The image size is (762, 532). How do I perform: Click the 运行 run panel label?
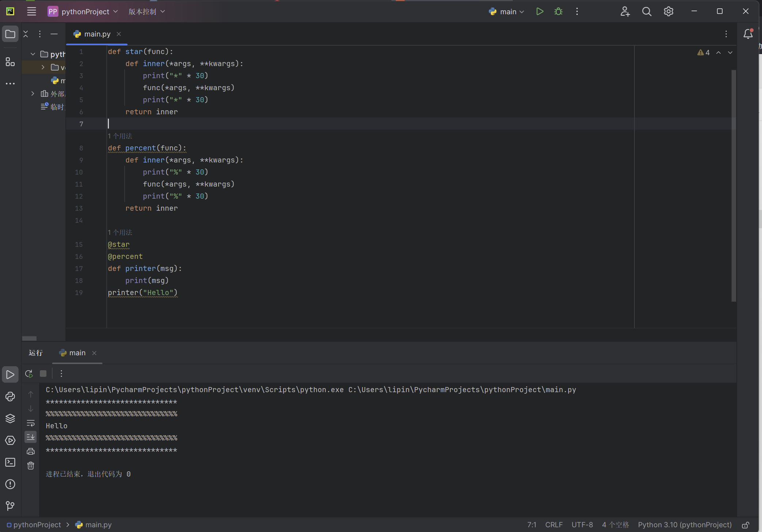point(36,353)
